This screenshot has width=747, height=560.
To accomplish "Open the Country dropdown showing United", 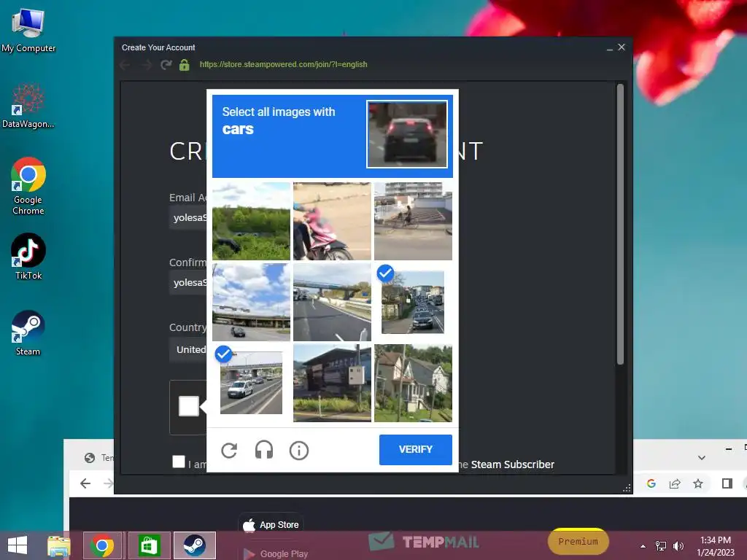I will coord(188,349).
